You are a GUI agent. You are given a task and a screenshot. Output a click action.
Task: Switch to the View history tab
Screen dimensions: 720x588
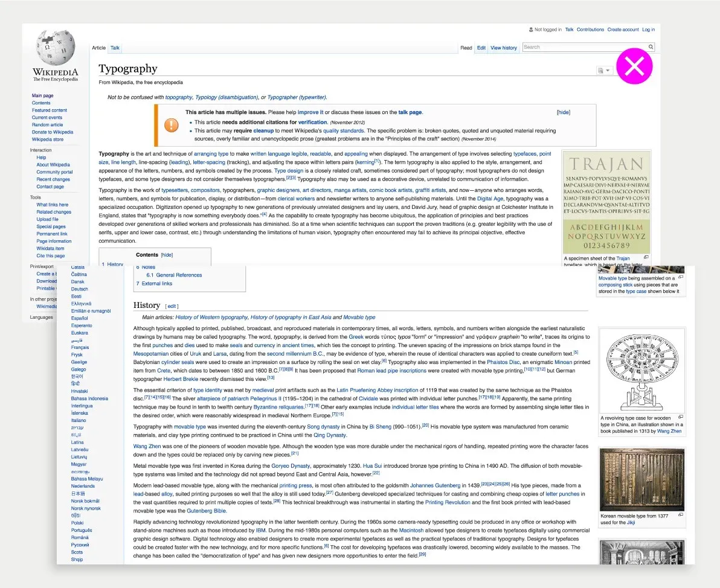pos(503,48)
